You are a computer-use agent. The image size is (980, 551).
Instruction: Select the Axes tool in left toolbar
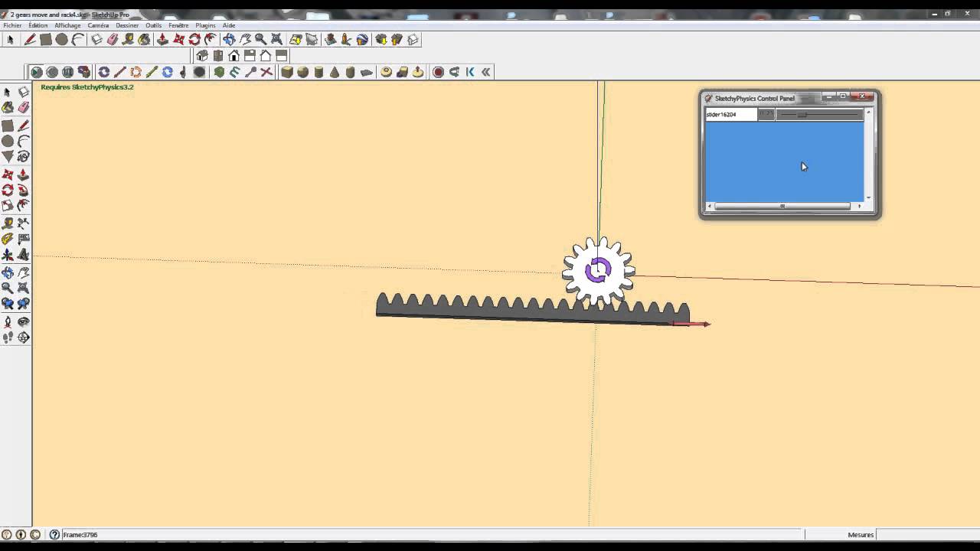[x=8, y=253]
